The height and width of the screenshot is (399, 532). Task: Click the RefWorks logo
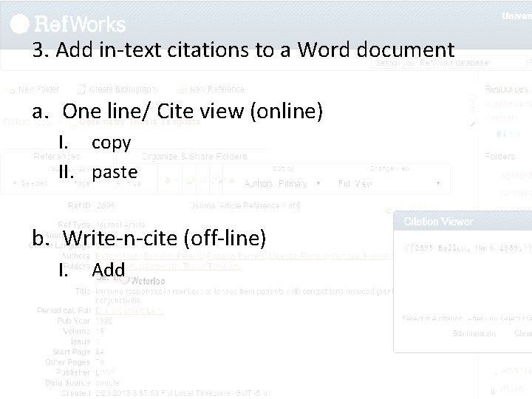click(x=68, y=24)
